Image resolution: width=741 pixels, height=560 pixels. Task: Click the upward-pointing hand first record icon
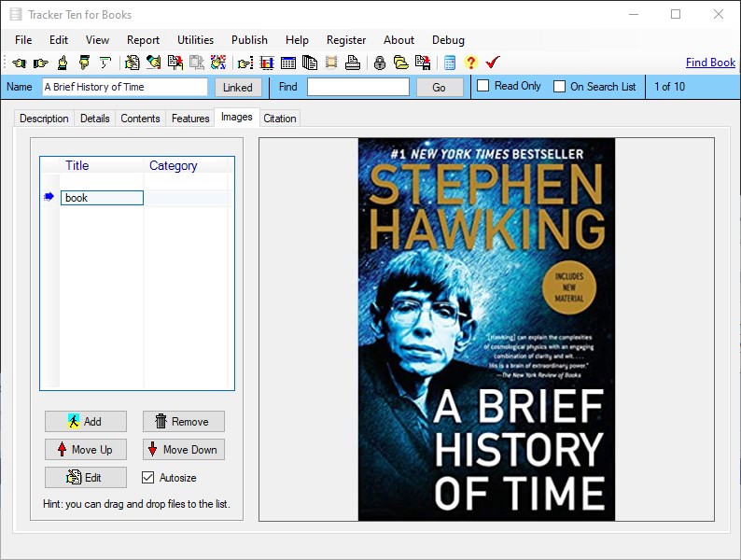point(63,63)
